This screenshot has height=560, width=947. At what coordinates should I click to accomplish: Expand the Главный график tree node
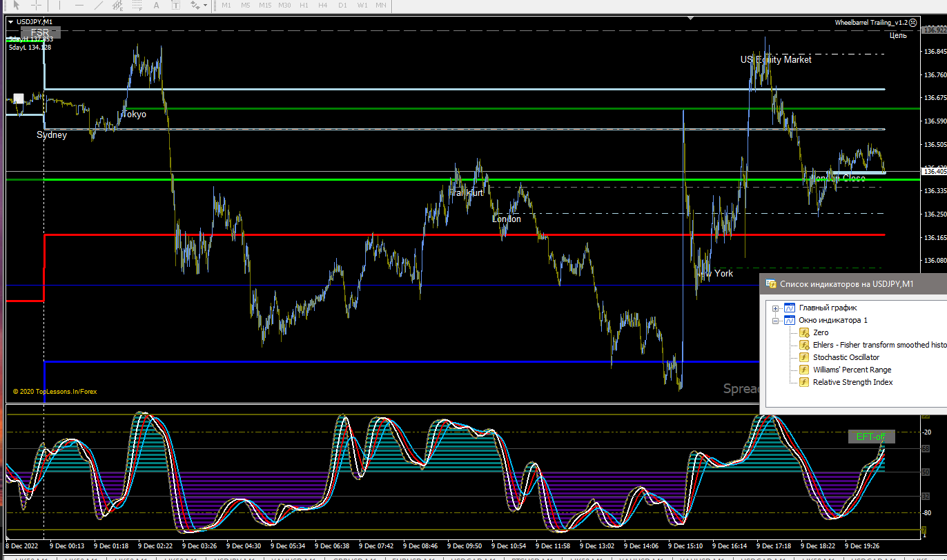[x=776, y=308]
